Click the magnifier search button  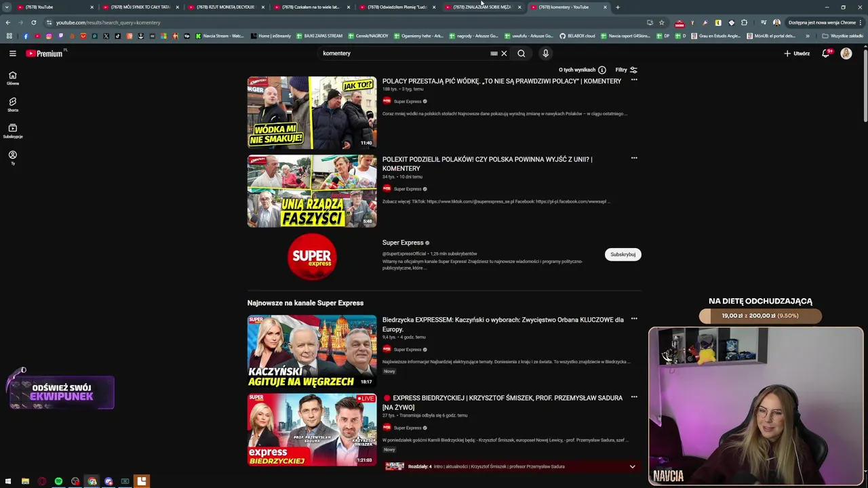(521, 54)
